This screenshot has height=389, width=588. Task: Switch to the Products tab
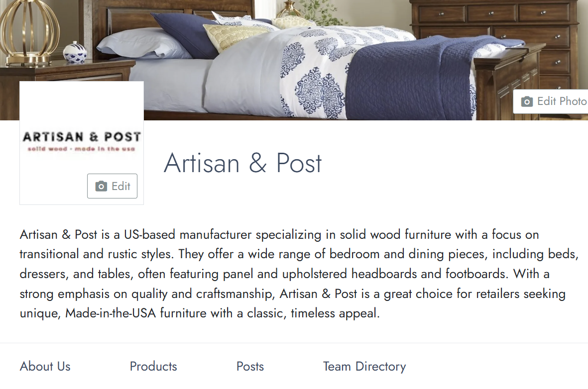[x=153, y=367]
